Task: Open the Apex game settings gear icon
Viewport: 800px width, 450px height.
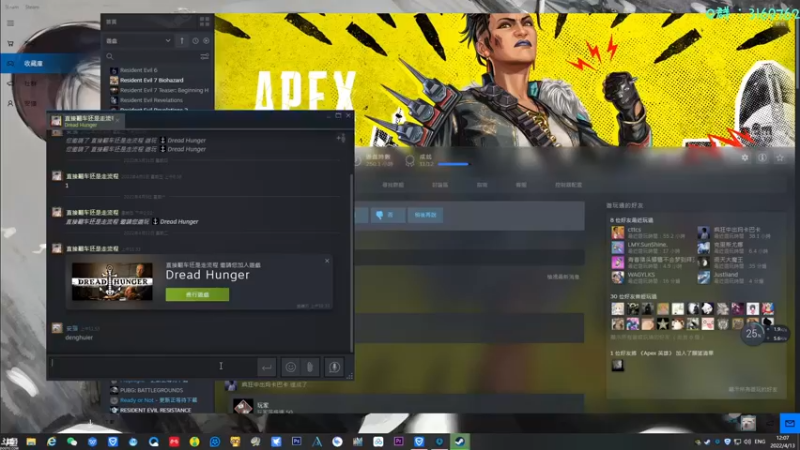Action: [745, 158]
